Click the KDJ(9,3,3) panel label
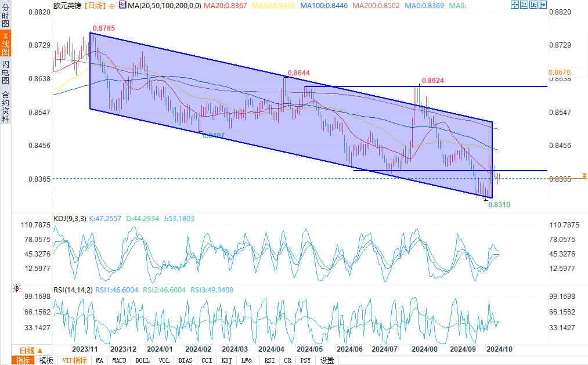This screenshot has width=588, height=365. (x=70, y=218)
